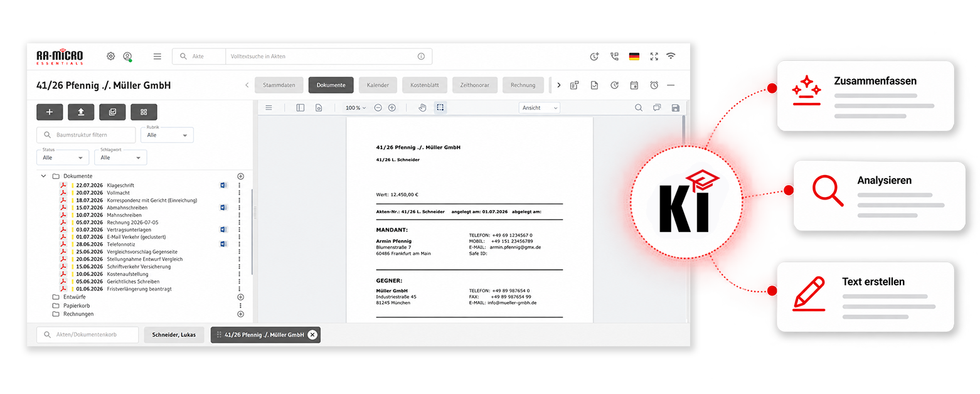
Task: Click the clock-plus time tracking icon
Action: pyautogui.click(x=594, y=56)
